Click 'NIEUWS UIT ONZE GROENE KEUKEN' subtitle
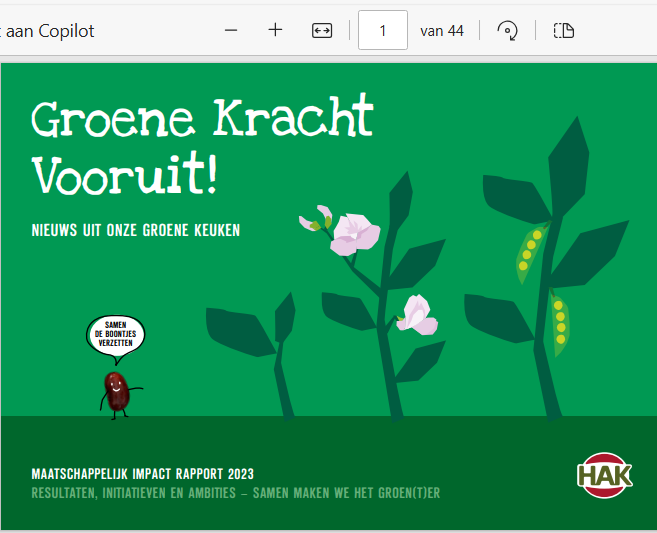 (136, 230)
